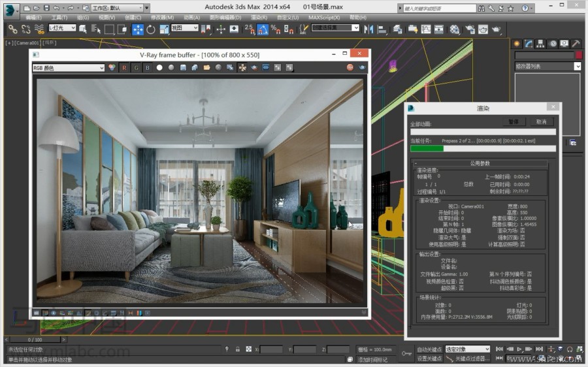Viewport: 588px width, 367px height.
Task: Click the Rotate tool icon
Action: coord(151,29)
